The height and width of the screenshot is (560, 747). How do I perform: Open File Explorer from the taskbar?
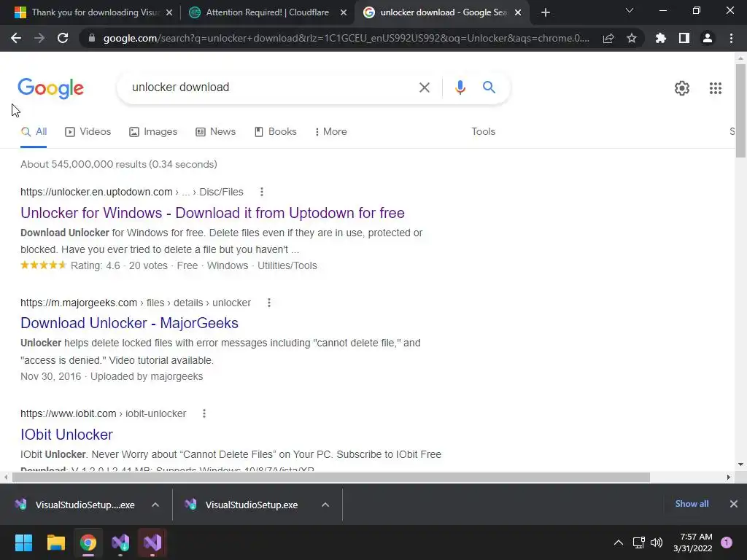click(x=55, y=542)
